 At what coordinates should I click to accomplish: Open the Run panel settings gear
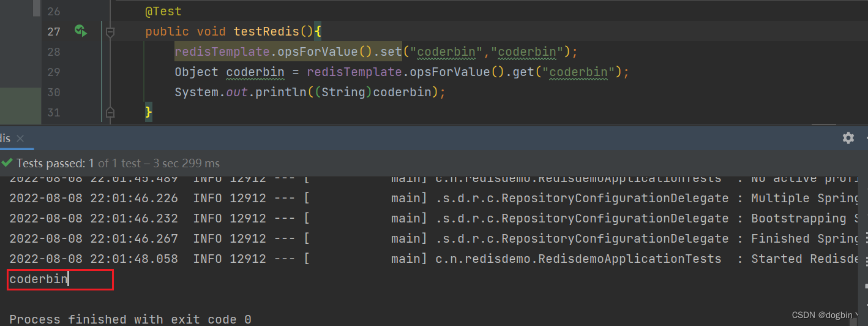[848, 138]
